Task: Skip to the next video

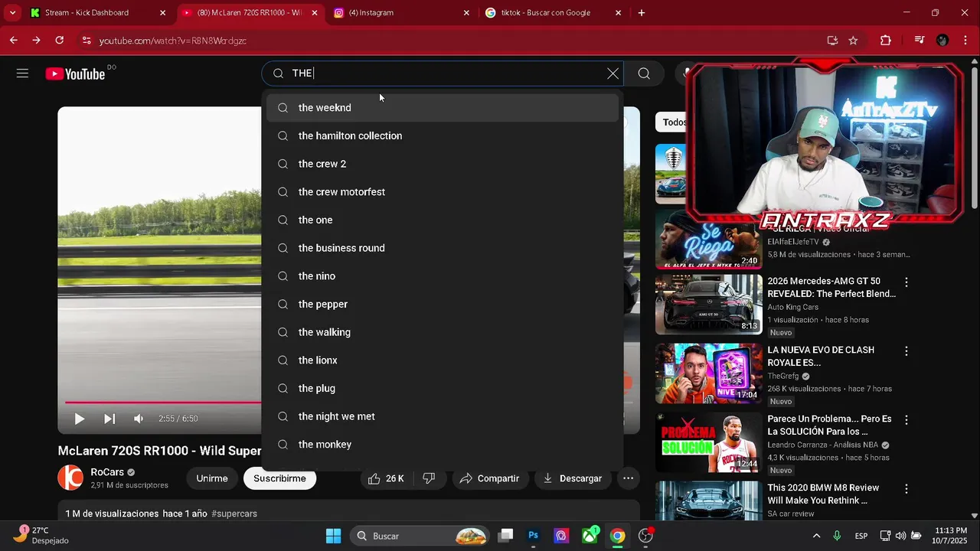Action: pyautogui.click(x=109, y=419)
